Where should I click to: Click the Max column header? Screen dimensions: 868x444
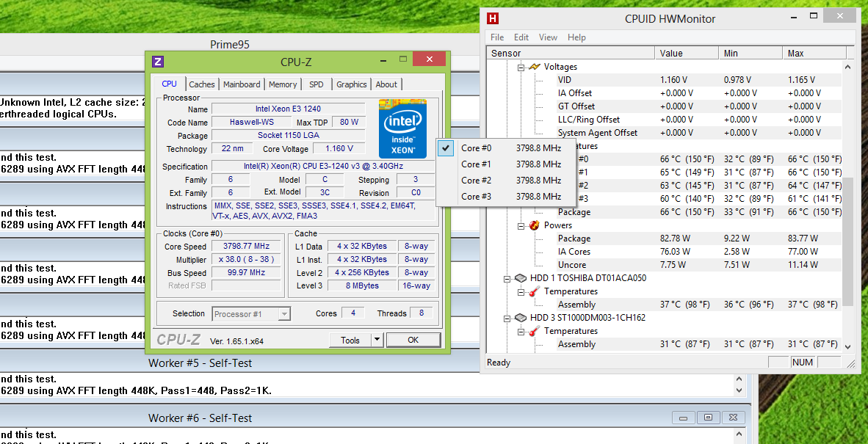tap(815, 53)
